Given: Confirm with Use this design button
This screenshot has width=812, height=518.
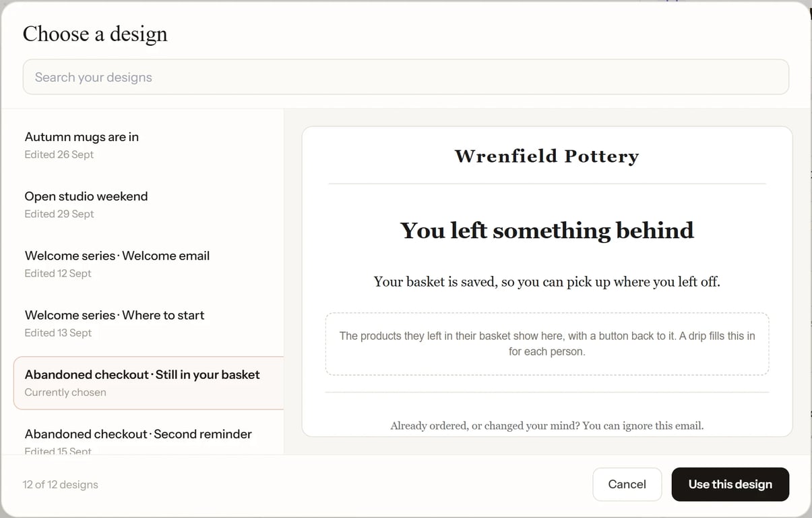Looking at the screenshot, I should (730, 484).
